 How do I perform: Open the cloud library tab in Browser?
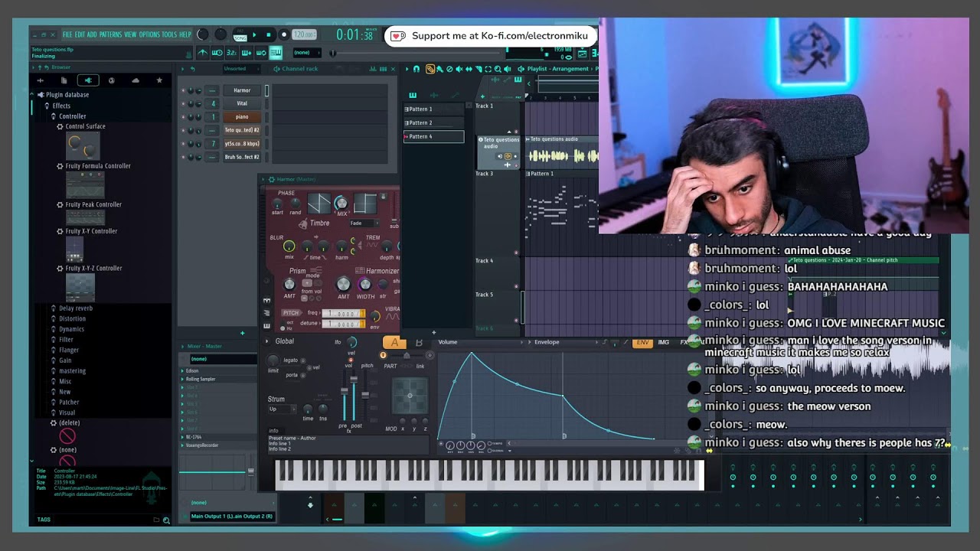click(136, 80)
